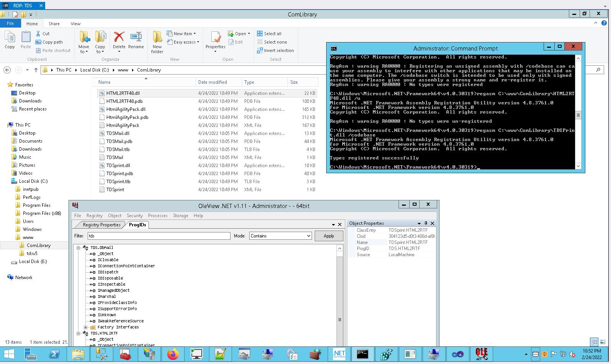Click the Filter text field

pos(159,236)
